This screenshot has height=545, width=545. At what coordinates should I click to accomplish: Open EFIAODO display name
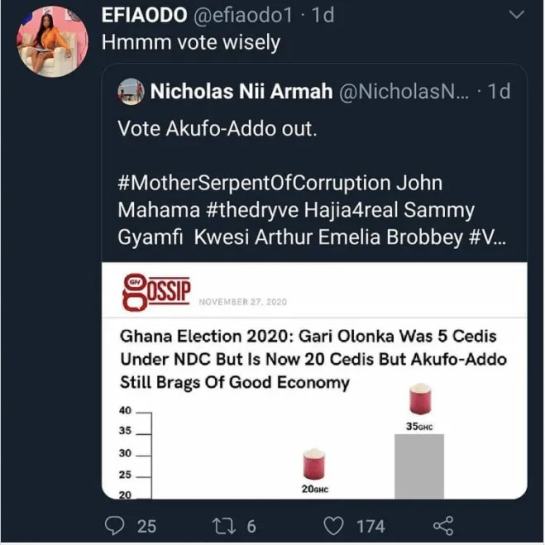pyautogui.click(x=144, y=15)
